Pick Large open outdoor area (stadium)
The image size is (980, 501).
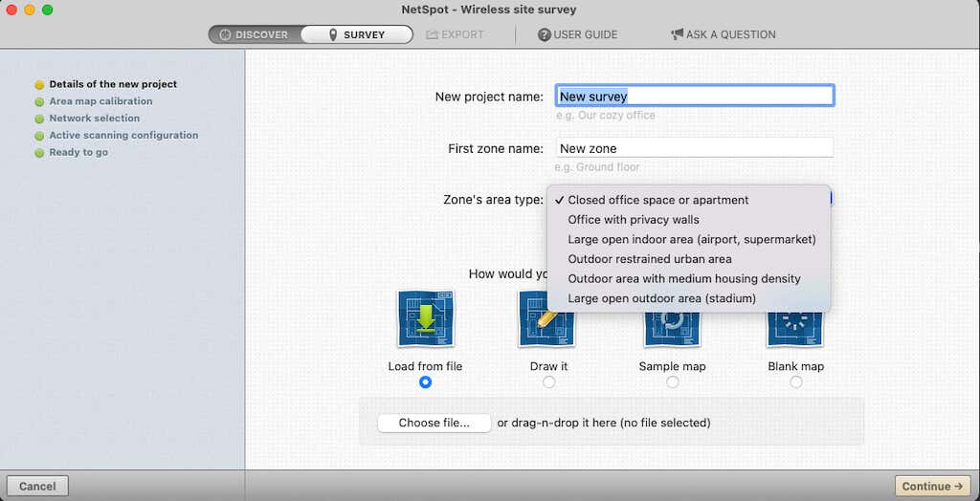coord(689,298)
